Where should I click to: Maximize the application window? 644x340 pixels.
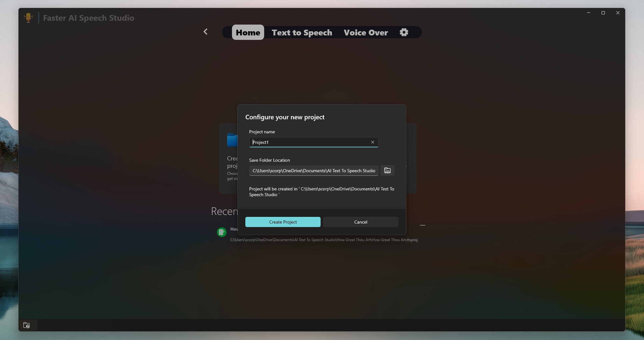point(603,13)
